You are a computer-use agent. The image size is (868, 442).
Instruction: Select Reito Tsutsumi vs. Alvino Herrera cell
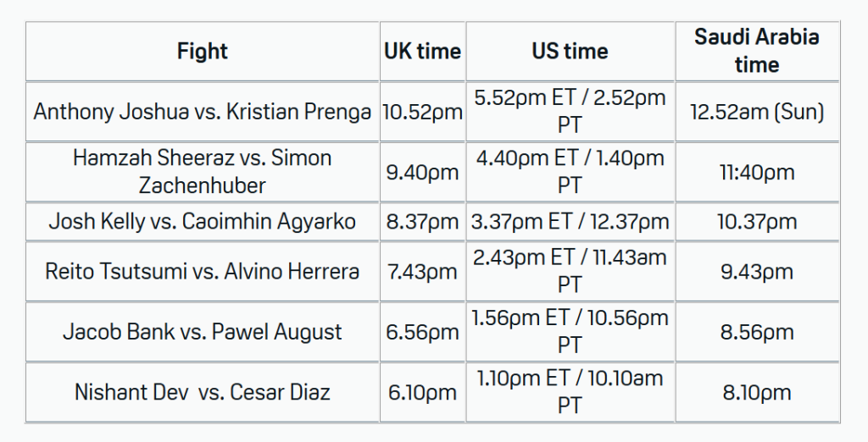pos(202,272)
